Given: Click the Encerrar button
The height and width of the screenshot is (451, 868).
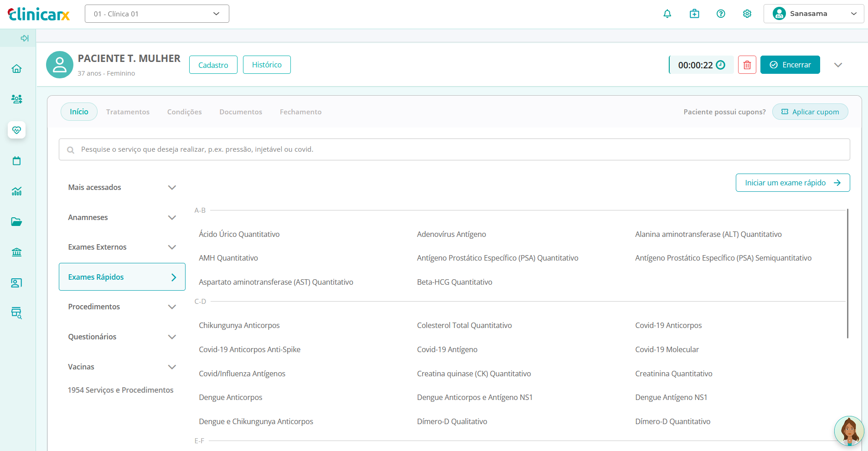Looking at the screenshot, I should (790, 65).
